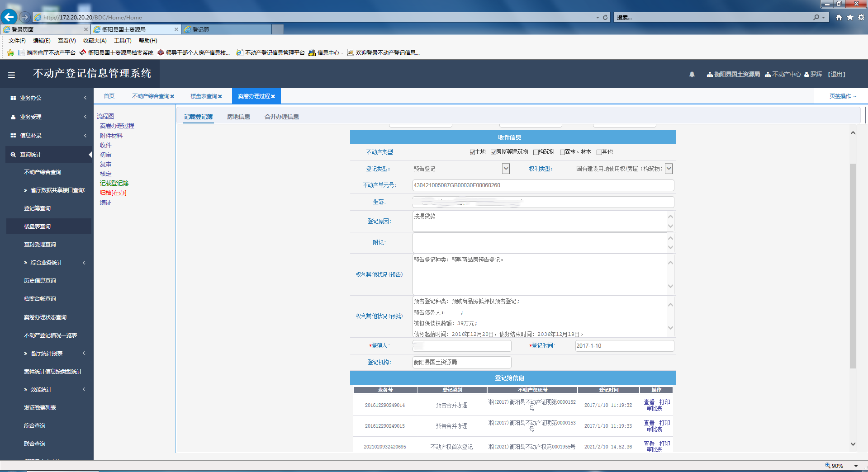Viewport: 868px width, 472px height.
Task: Click the 登记时间 date field
Action: coord(624,346)
